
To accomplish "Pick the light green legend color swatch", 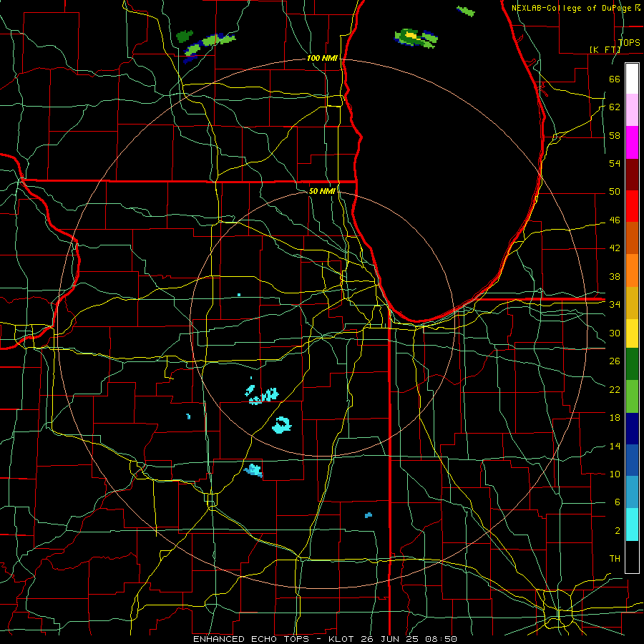I will (x=632, y=396).
